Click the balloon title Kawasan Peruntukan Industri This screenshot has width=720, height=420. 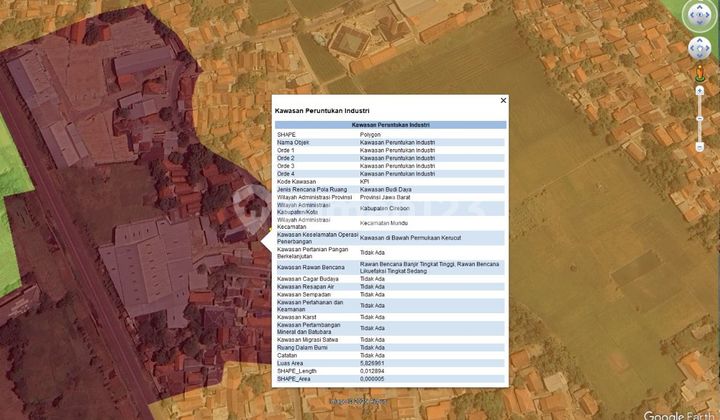pyautogui.click(x=322, y=111)
